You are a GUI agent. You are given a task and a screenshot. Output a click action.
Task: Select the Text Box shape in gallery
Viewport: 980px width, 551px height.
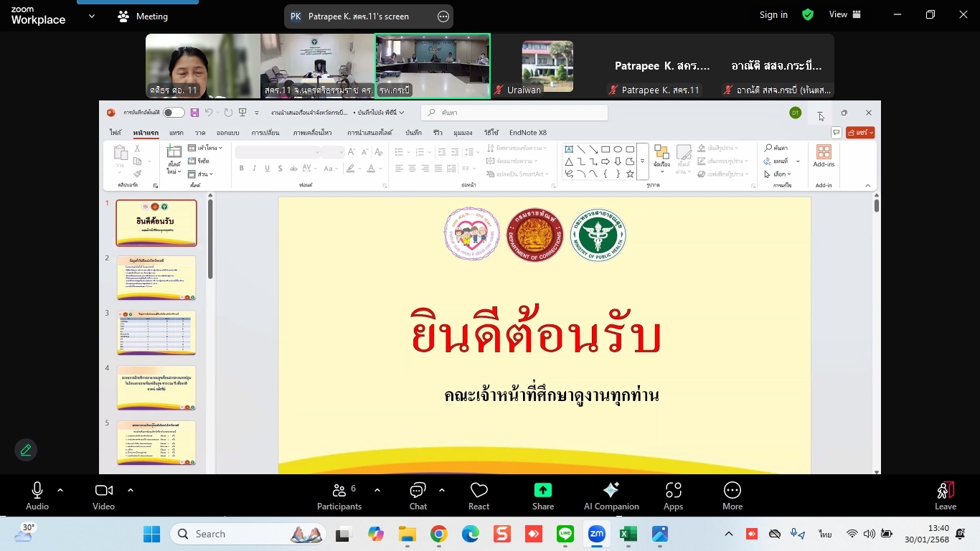point(569,149)
